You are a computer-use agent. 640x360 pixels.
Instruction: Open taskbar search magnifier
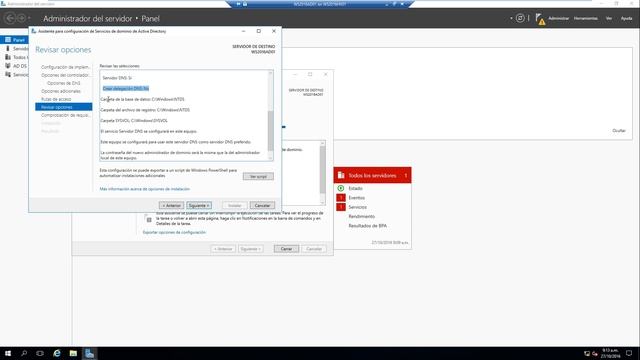[24, 353]
